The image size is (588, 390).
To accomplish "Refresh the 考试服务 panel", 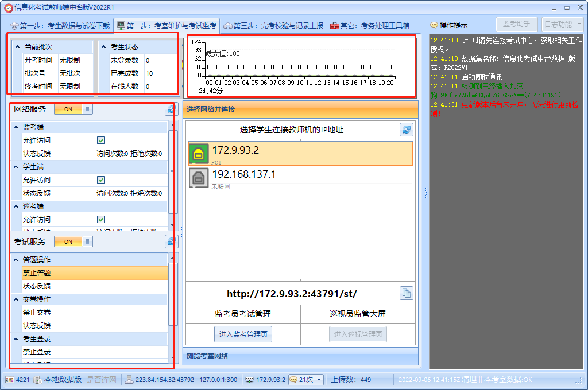I will [x=171, y=241].
